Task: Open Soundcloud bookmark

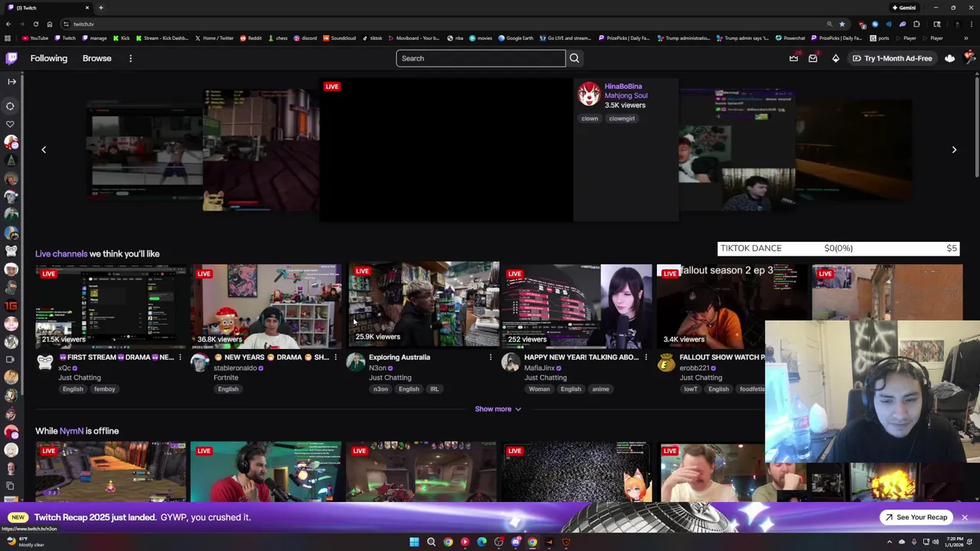Action: point(339,37)
